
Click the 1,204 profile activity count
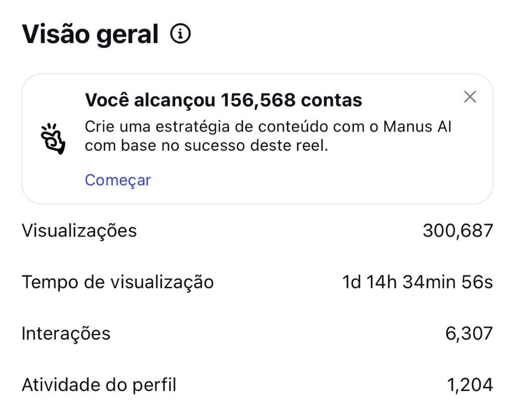470,385
